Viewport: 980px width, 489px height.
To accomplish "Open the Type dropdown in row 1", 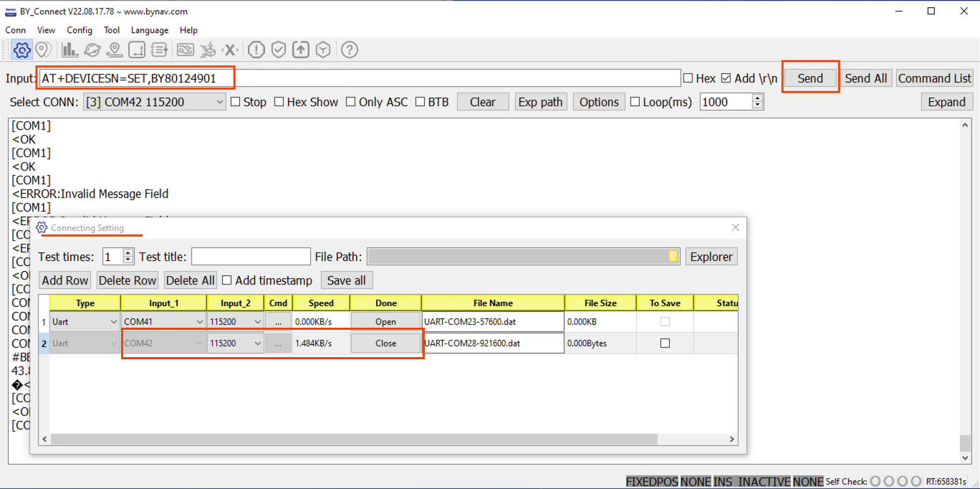I will [85, 322].
